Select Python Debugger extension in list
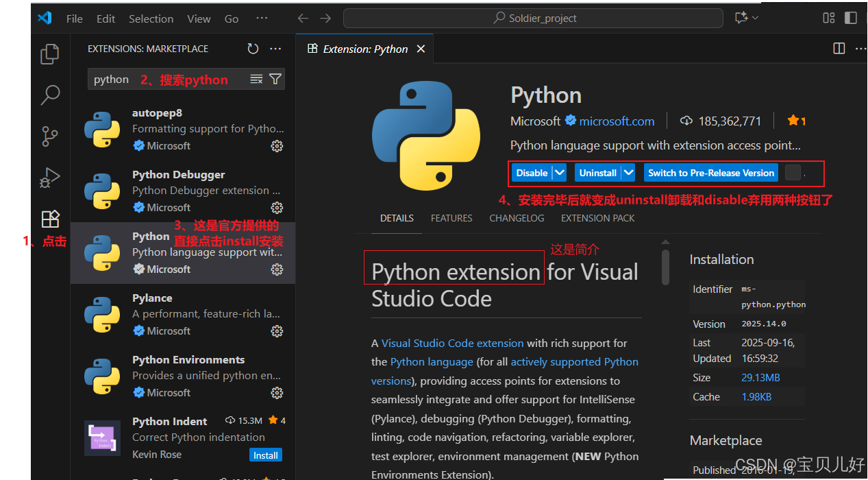This screenshot has height=480, width=868. [x=183, y=191]
